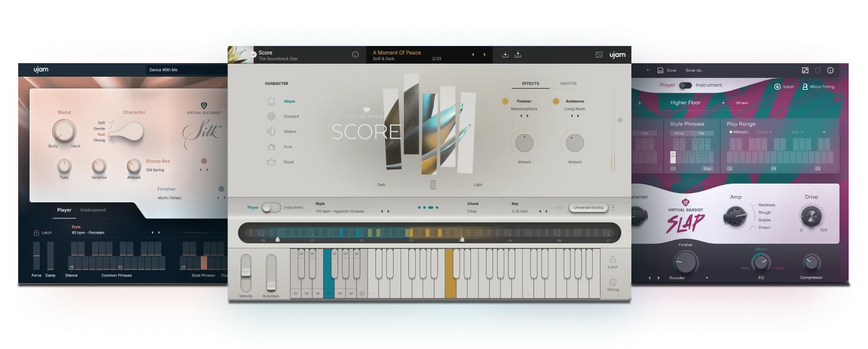Screen dimensions: 868x349
Task: Toggle the Player/Instrument switch in Score
Action: point(271,207)
